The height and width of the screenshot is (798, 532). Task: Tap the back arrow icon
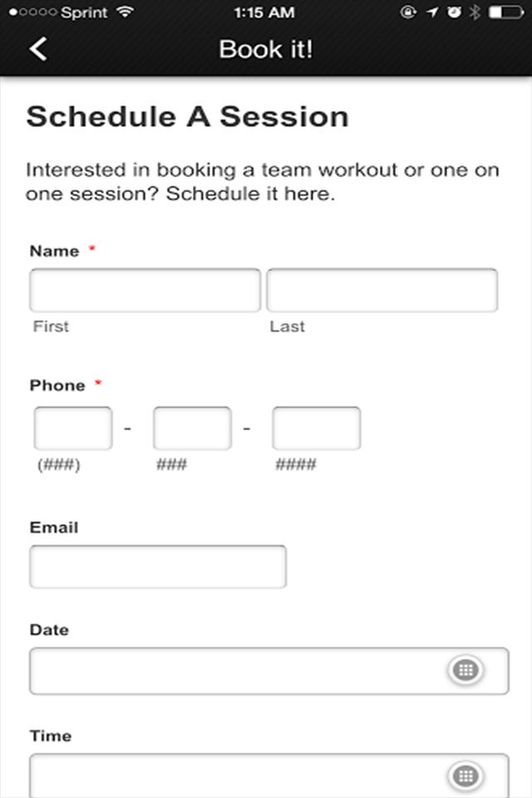click(38, 49)
